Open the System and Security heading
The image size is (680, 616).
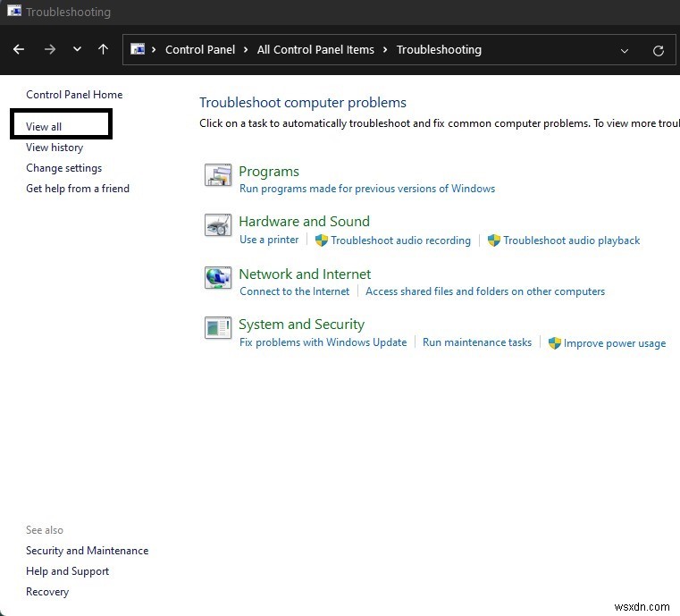302,325
